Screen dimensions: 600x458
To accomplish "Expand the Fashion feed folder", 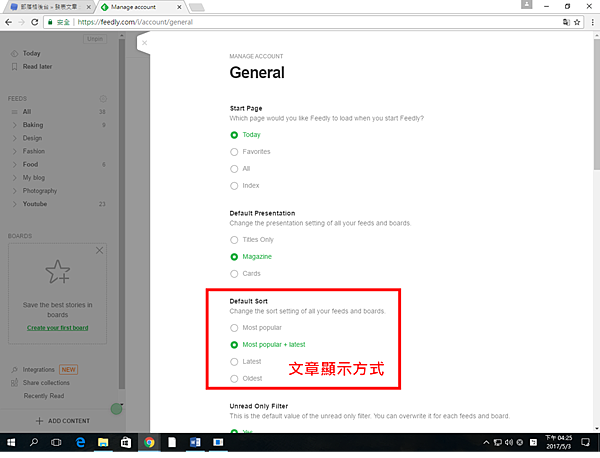I will pos(15,152).
